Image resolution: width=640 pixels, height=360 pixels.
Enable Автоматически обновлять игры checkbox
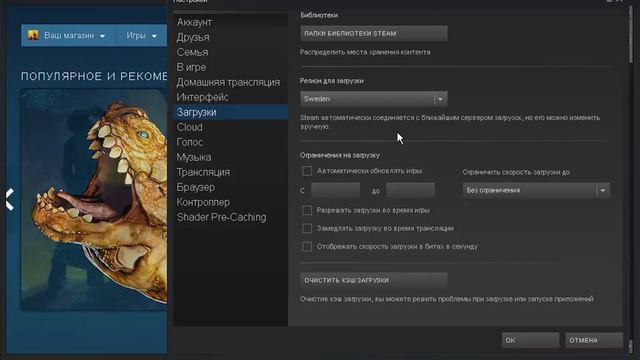pyautogui.click(x=307, y=171)
